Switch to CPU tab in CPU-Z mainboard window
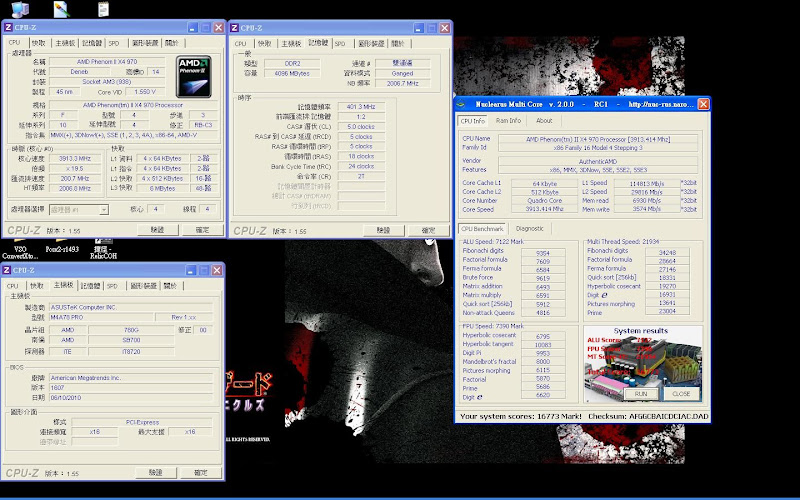This screenshot has height=500, width=800. click(x=13, y=286)
